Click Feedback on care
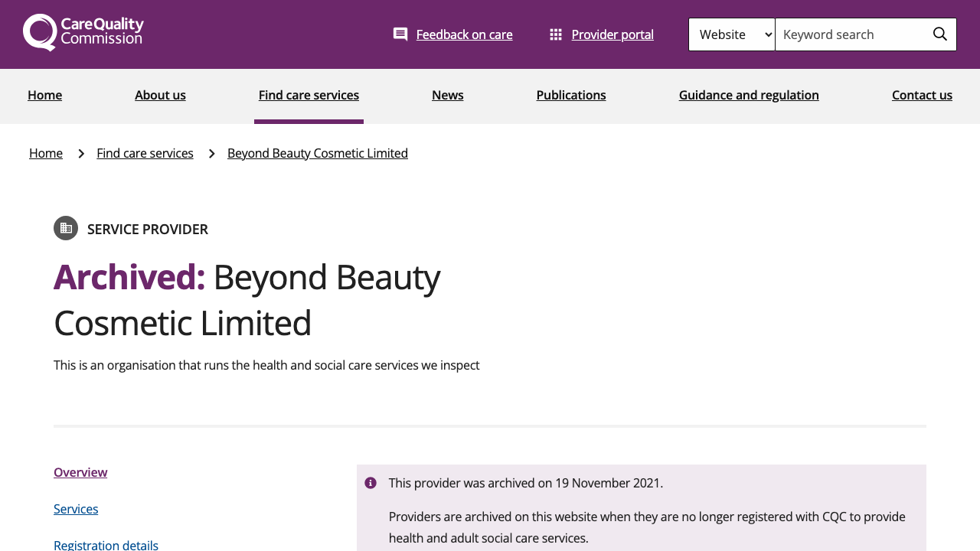Screen dimensions: 980x551 click(464, 34)
